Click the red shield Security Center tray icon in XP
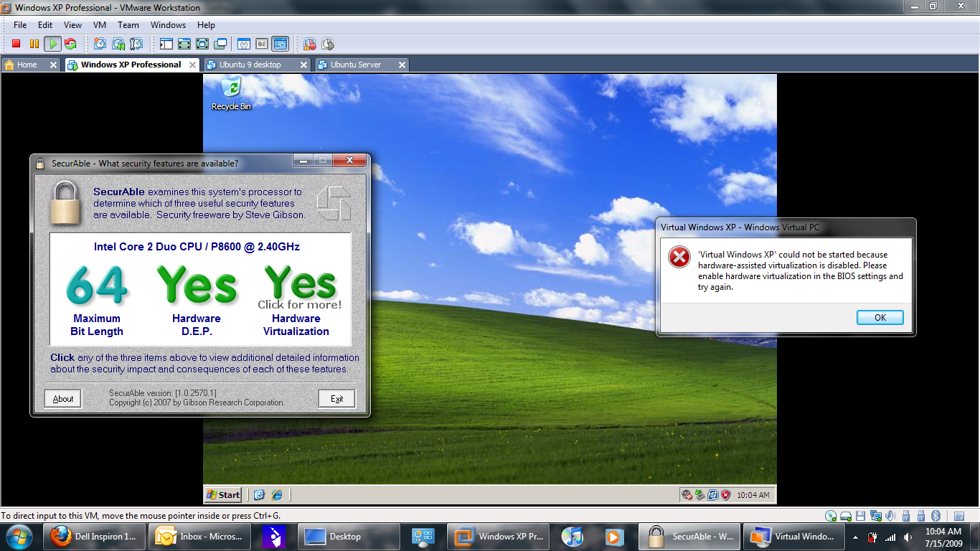The image size is (980, 551). [x=725, y=494]
